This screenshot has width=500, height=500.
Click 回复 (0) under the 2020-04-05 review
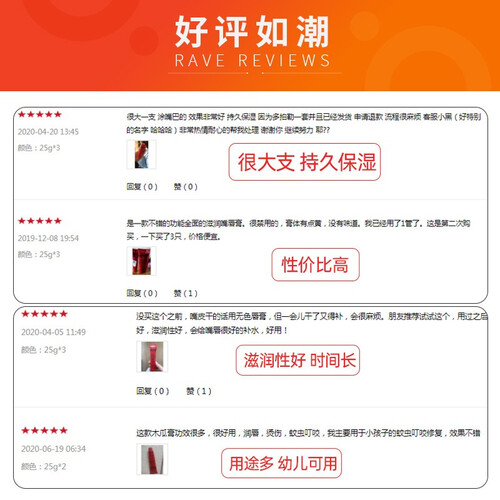pyautogui.click(x=153, y=391)
